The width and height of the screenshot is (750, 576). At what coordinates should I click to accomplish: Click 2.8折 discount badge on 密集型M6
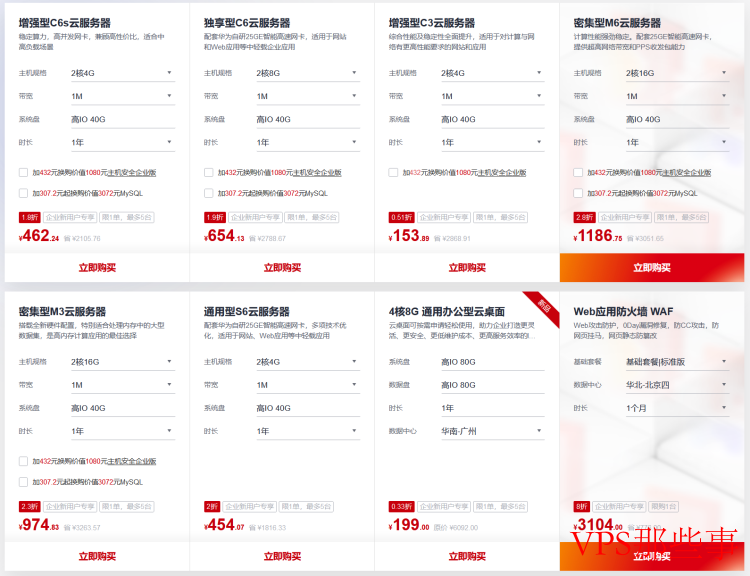585,218
